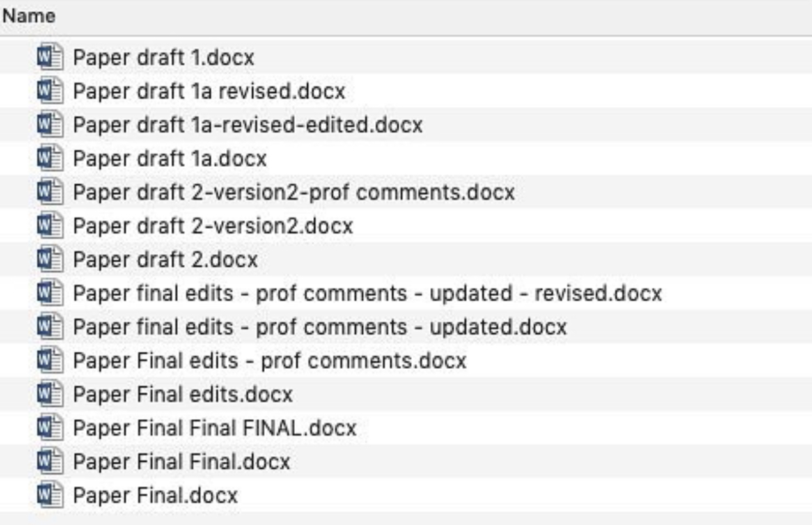Select the file name Paper Final Final FINAL.docx
This screenshot has height=525, width=812.
214,428
